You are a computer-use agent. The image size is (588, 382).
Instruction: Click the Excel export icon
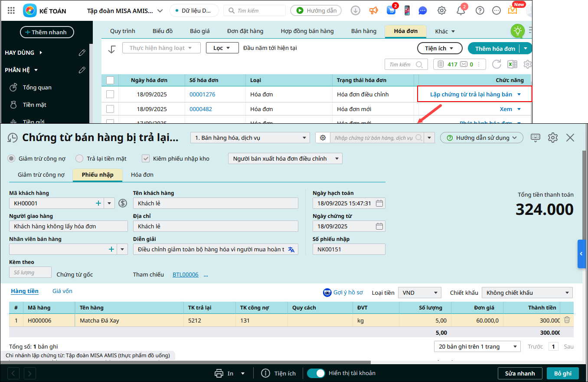coord(512,64)
